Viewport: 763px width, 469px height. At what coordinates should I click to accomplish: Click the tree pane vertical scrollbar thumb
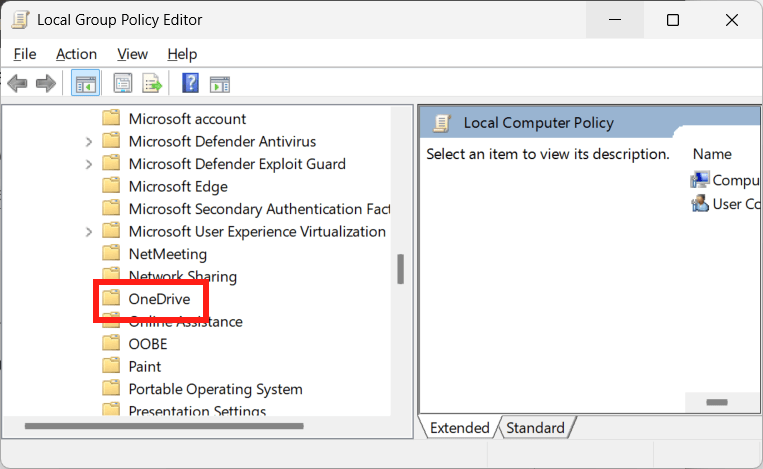400,268
